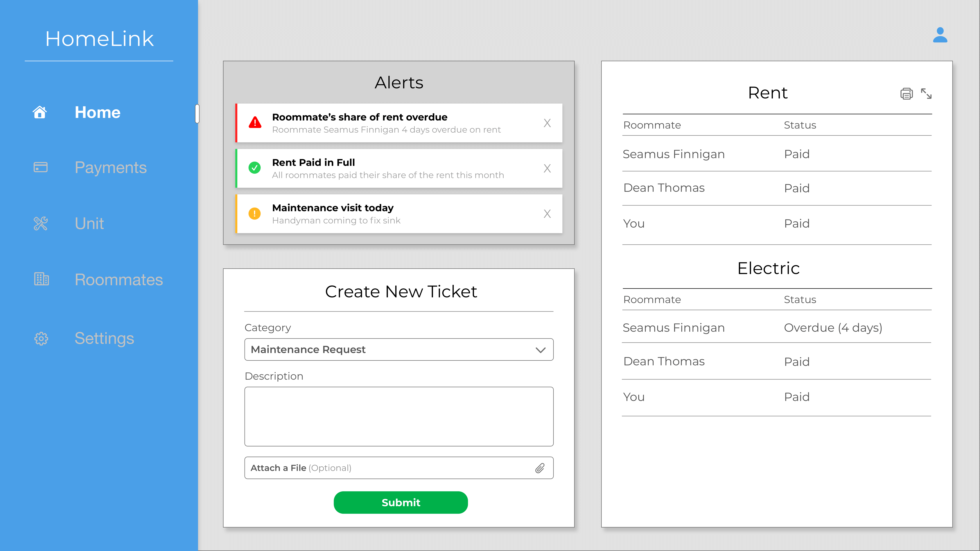Screen dimensions: 980x551
Task: Open the Category dropdown chevron
Action: tap(540, 350)
